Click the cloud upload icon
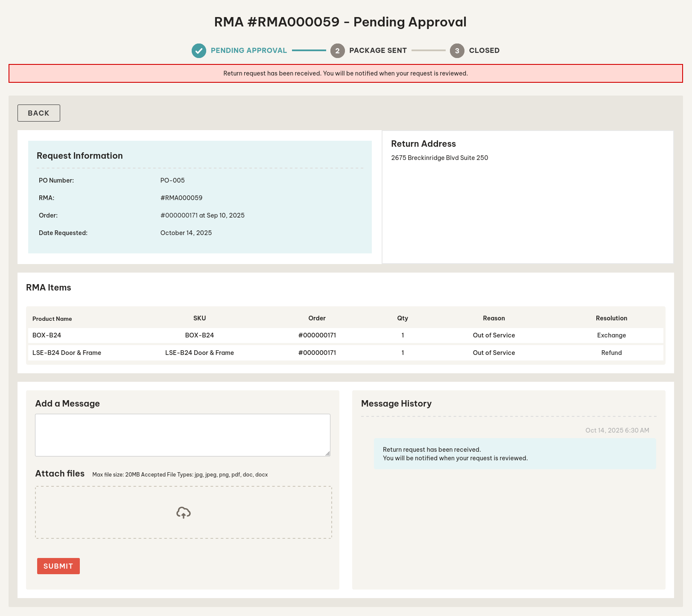The image size is (692, 616). 183,513
